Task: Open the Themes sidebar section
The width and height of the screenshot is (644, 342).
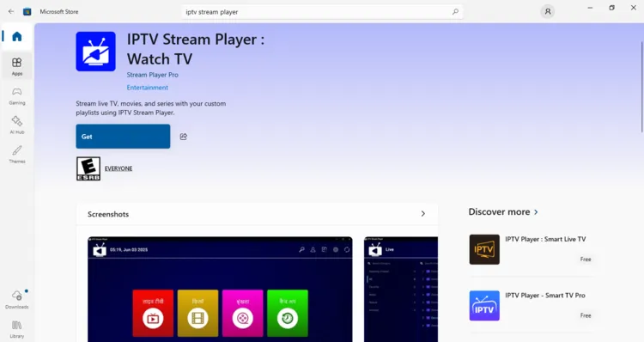Action: tap(17, 154)
